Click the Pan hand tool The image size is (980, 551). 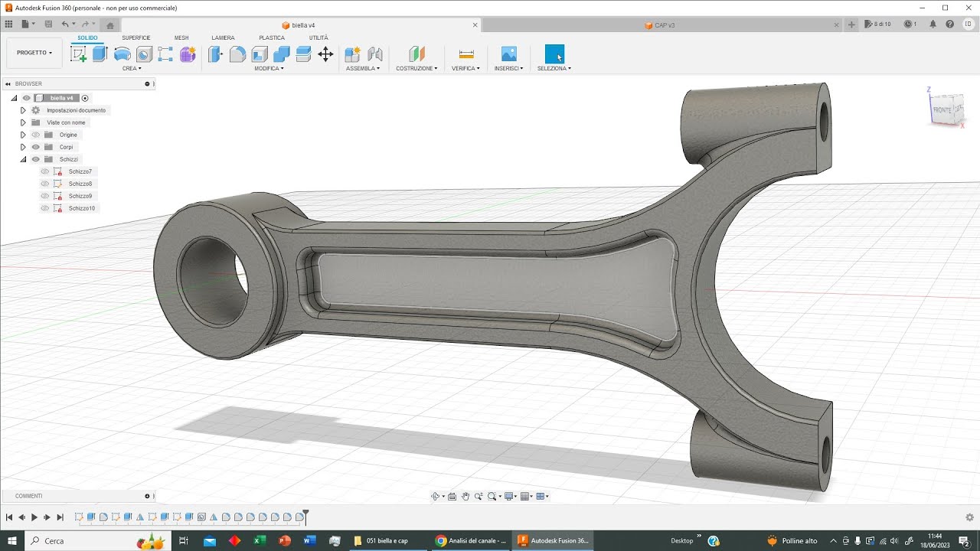pos(465,497)
